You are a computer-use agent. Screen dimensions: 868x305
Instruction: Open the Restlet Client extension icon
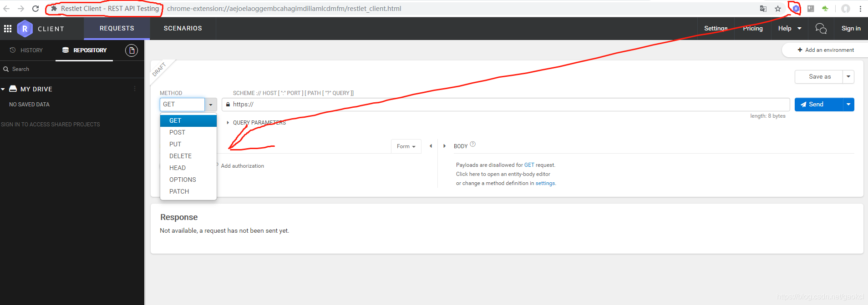796,9
